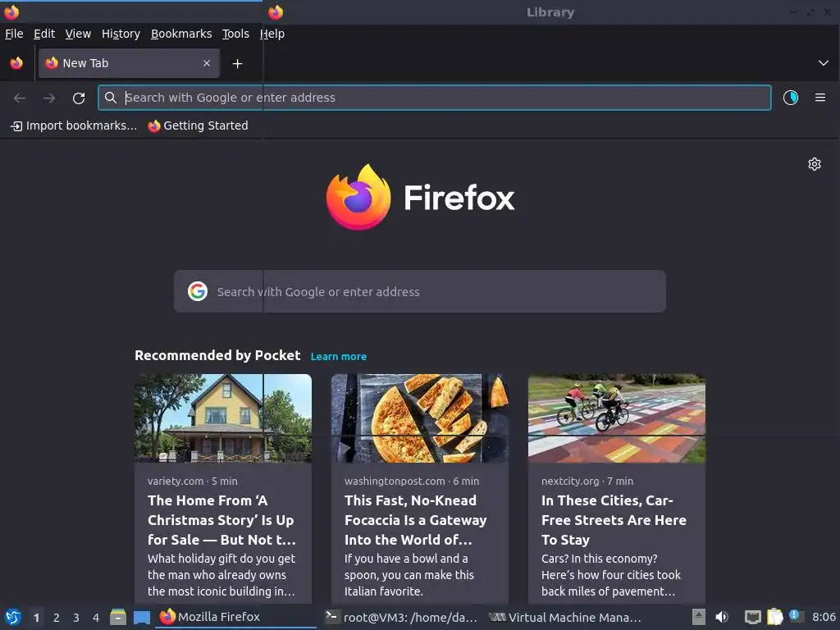Click the 'Cars? In this economy?' excerpt
The image size is (840, 630).
[x=610, y=575]
